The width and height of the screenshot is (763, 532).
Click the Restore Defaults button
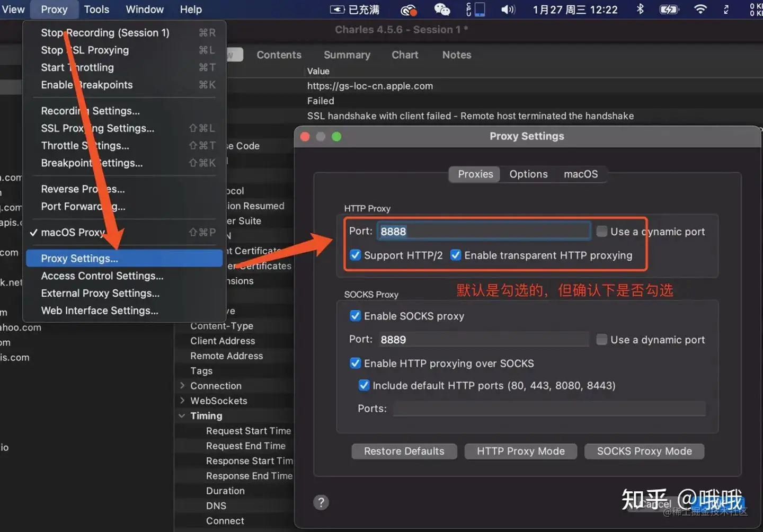(404, 451)
